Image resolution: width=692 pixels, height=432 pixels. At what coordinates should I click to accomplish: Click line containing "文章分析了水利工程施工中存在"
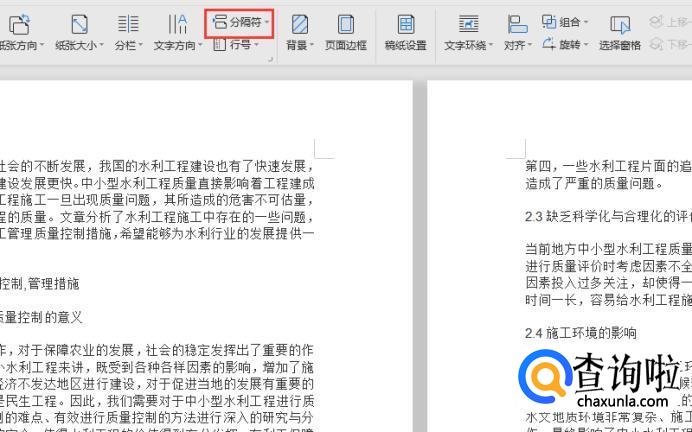(x=157, y=217)
